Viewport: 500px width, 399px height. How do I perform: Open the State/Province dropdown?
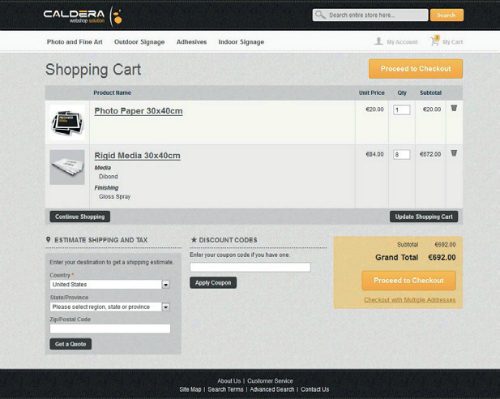pos(166,307)
